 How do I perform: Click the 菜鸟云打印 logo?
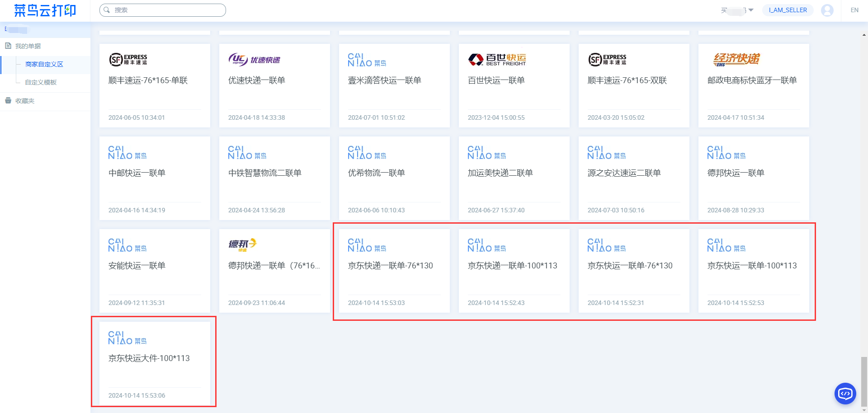(x=45, y=10)
